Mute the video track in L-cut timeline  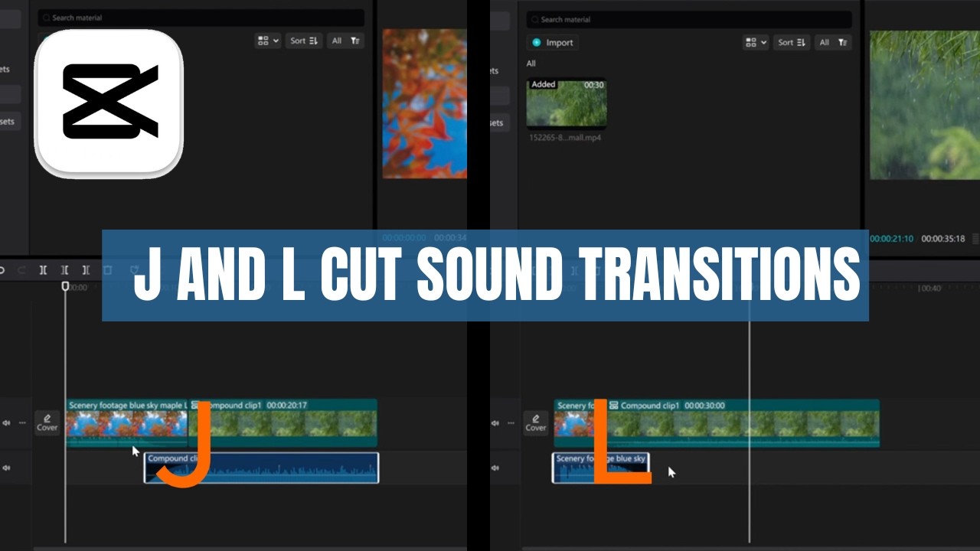pos(495,423)
